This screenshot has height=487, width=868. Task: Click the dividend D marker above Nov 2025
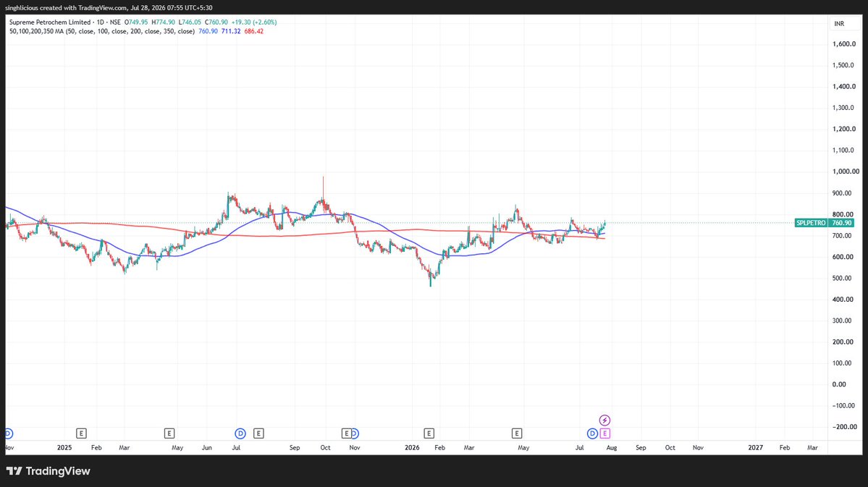[355, 433]
